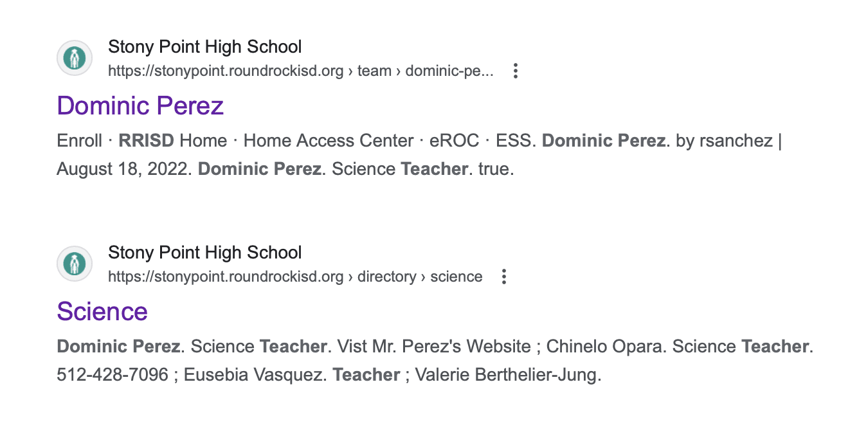Click the Valerie Berthelier-Jung name text
The image size is (868, 427).
[x=508, y=374]
